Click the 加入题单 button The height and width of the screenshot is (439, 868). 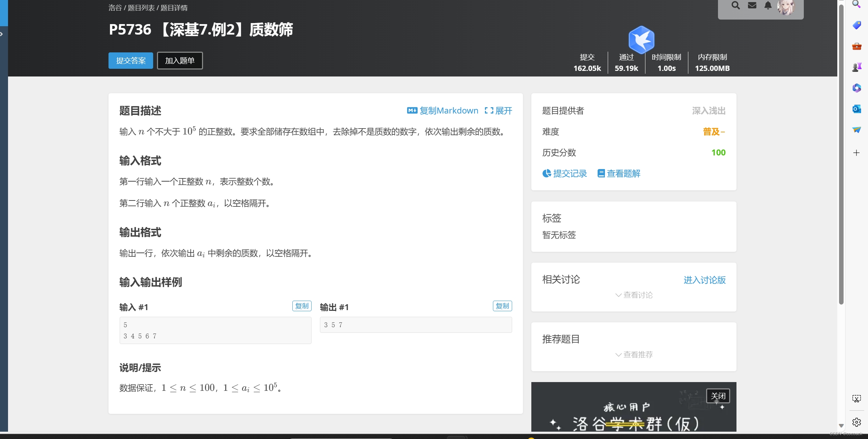coord(180,60)
